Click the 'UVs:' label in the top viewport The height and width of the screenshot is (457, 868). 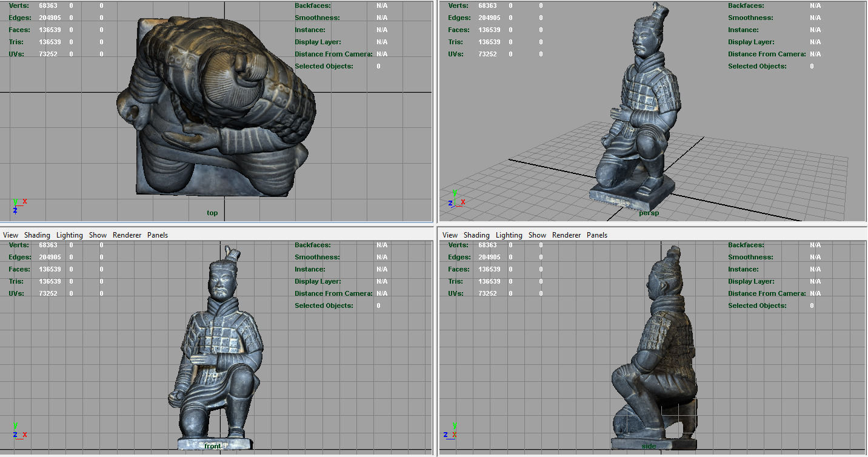16,54
